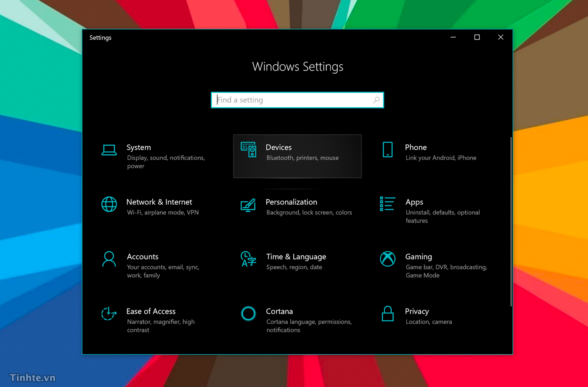Open the Accounts category title
The height and width of the screenshot is (387, 588).
click(143, 257)
